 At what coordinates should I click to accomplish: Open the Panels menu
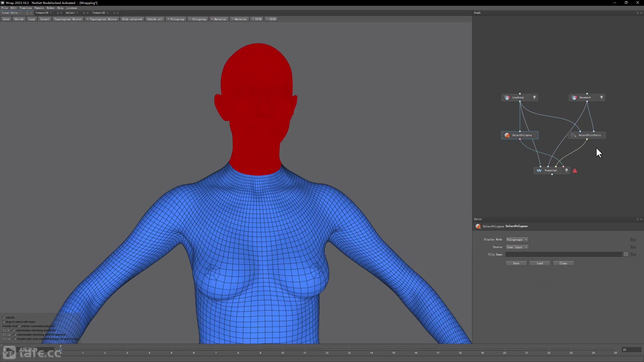pos(39,8)
